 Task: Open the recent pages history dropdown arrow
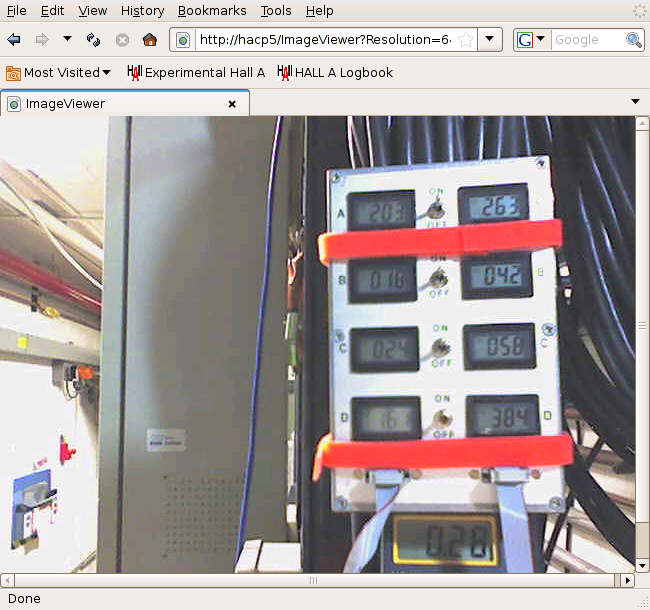tap(67, 39)
